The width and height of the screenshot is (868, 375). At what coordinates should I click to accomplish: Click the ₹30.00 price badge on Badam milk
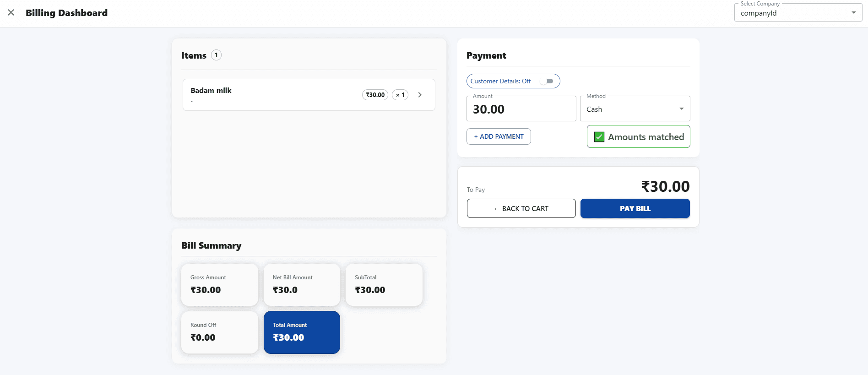tap(374, 94)
